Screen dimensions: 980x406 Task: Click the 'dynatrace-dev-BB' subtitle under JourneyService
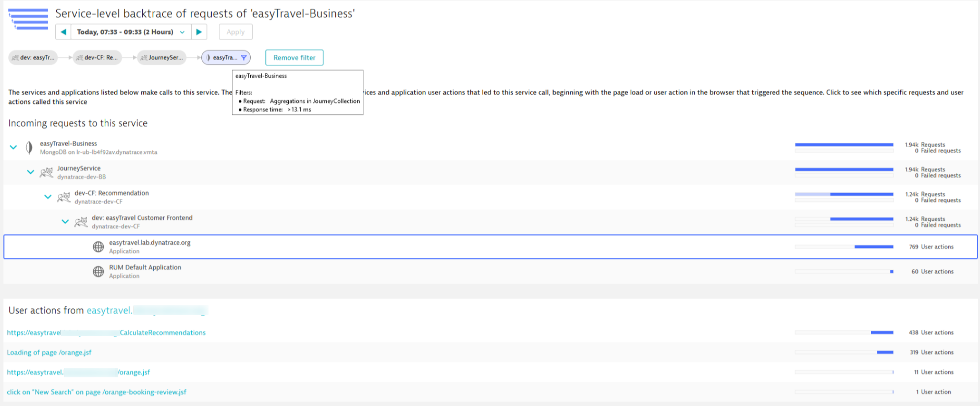point(81,177)
